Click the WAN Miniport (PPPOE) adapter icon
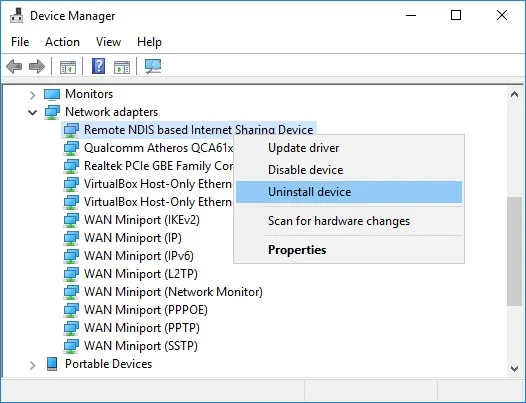Screen dimensions: 526x403 pyautogui.click(x=71, y=310)
